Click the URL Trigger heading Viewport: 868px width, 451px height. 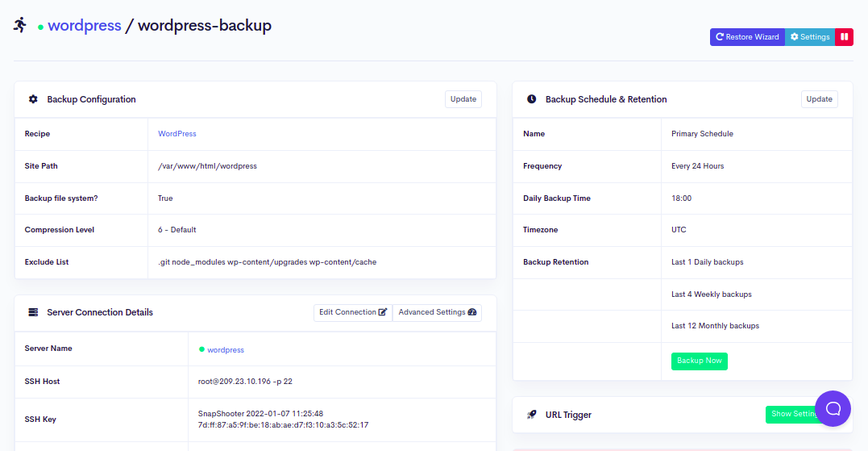[x=568, y=415]
